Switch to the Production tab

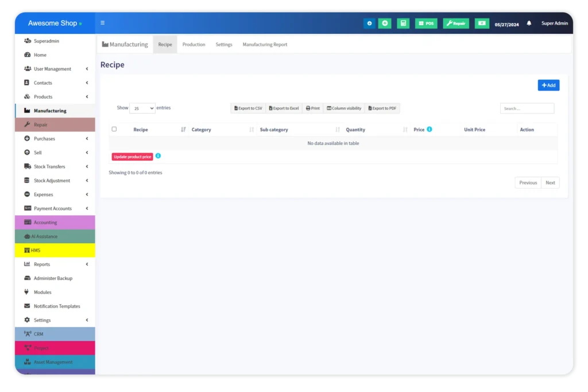tap(194, 45)
